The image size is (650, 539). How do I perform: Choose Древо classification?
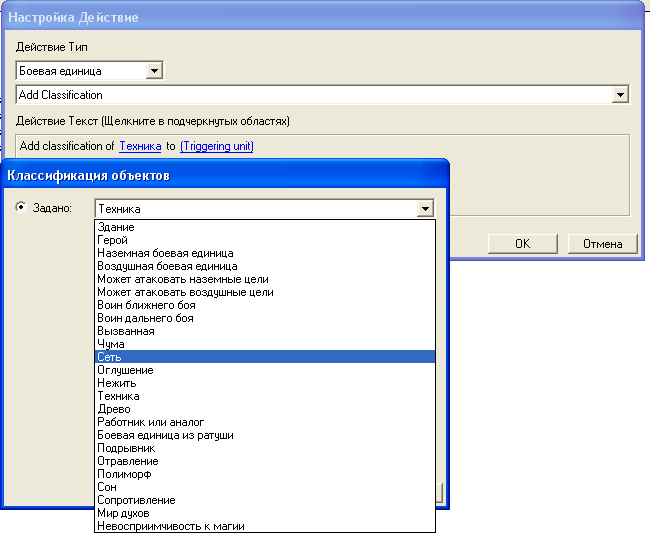[265, 409]
